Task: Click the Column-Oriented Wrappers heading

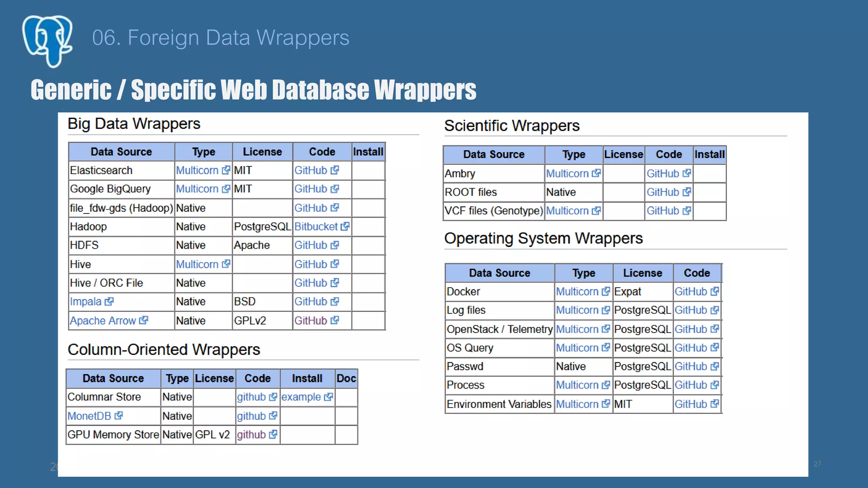Action: 164,349
